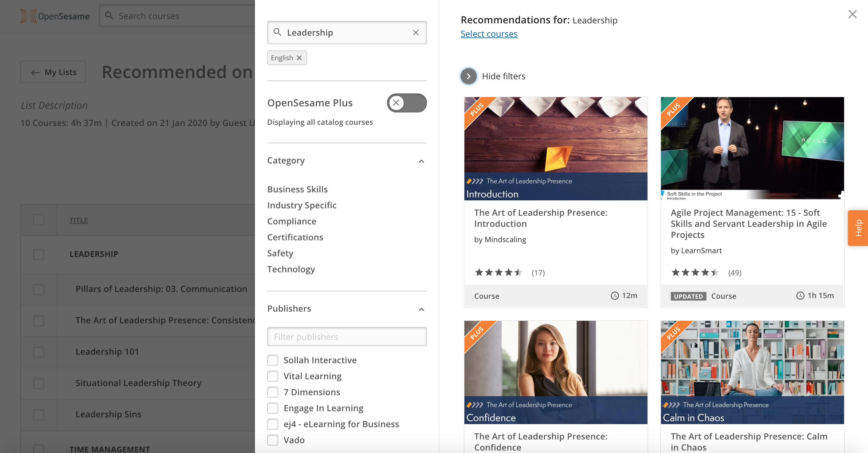Open The Art of Leadership Presence: Confidence title

[x=541, y=442]
